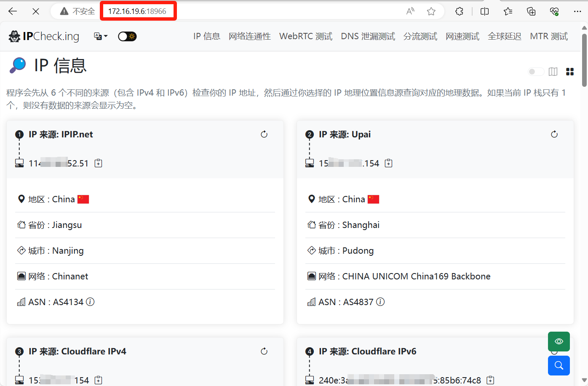This screenshot has height=386, width=588.
Task: Toggle dark mode switch in header
Action: coord(127,37)
